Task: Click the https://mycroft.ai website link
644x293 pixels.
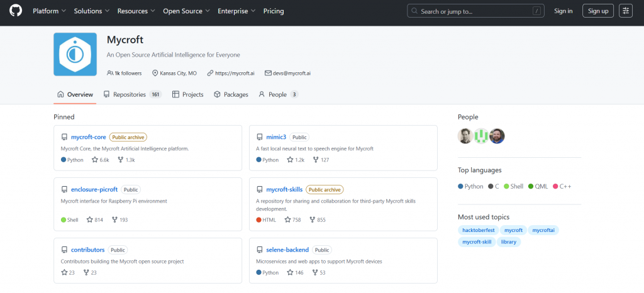Action: coord(235,73)
